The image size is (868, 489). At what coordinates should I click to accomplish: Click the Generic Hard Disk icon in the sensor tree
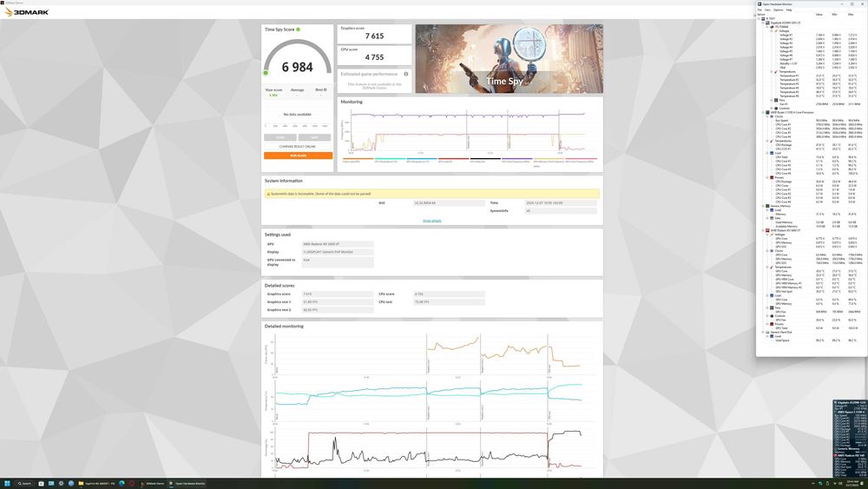click(x=768, y=333)
